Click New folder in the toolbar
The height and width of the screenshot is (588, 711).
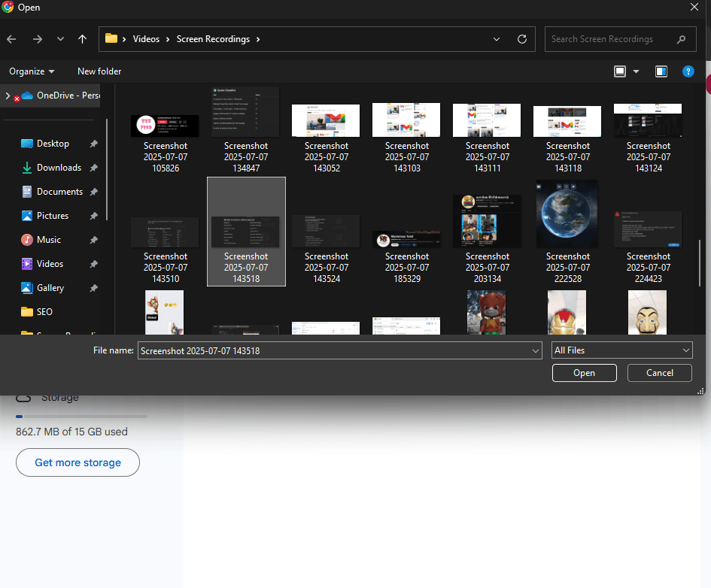(x=99, y=71)
